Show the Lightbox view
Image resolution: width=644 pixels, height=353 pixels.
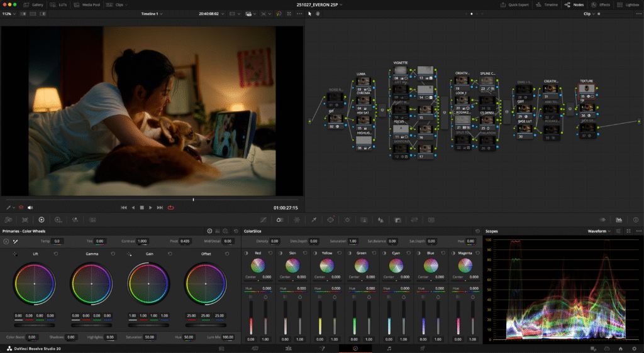pos(629,4)
